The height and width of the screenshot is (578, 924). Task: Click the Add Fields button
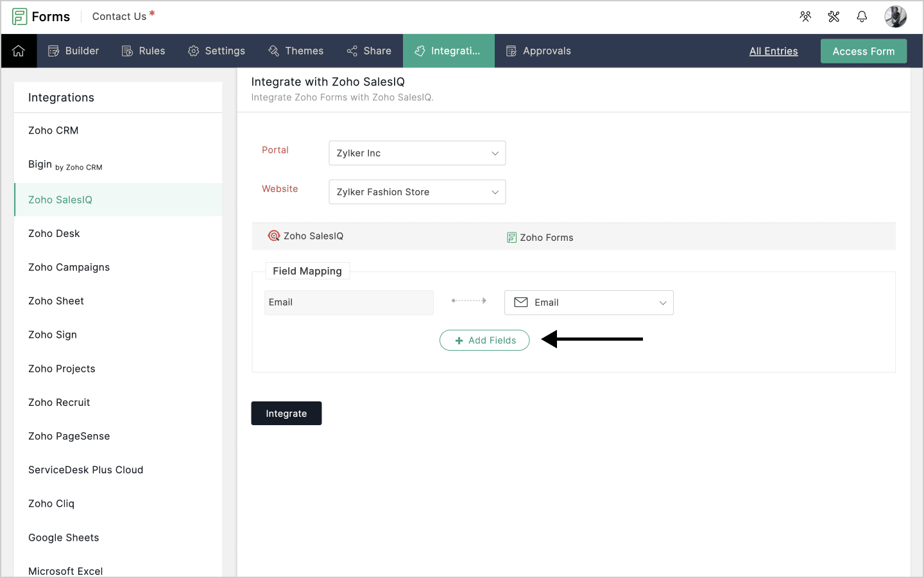pos(484,340)
